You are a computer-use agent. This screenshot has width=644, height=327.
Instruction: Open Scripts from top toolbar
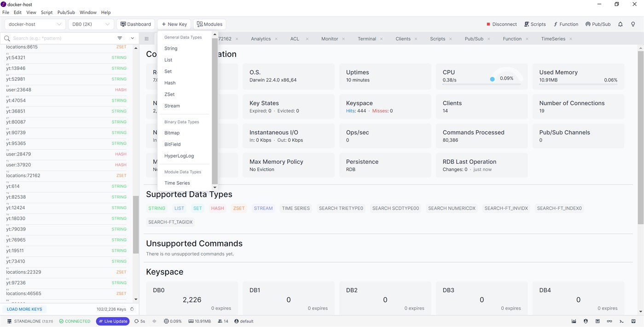pyautogui.click(x=535, y=24)
